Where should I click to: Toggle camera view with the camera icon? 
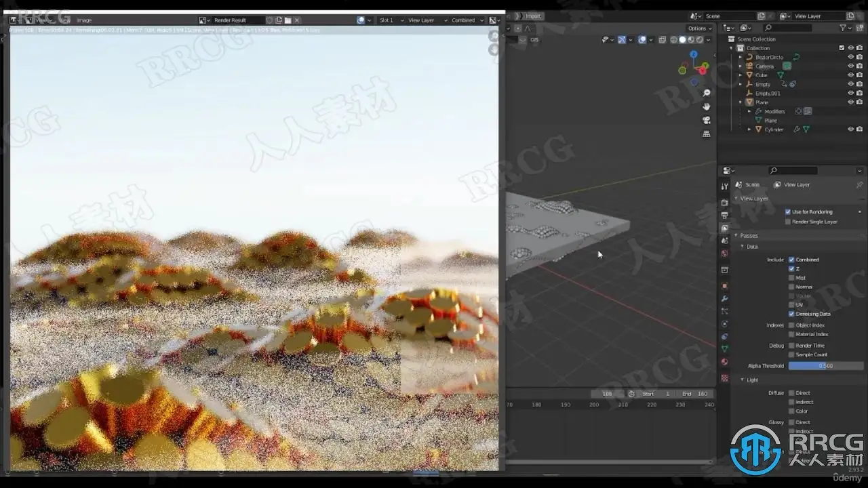point(707,120)
